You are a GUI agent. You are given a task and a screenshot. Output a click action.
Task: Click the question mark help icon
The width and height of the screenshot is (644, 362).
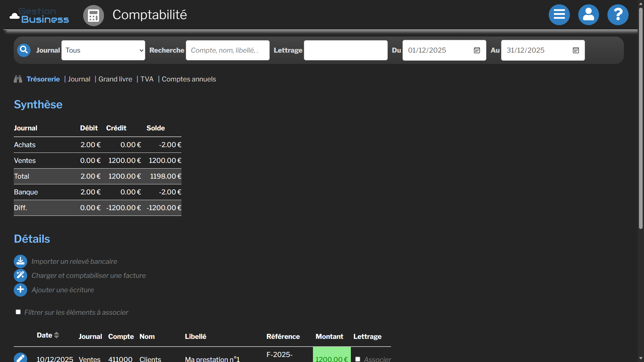click(x=618, y=15)
